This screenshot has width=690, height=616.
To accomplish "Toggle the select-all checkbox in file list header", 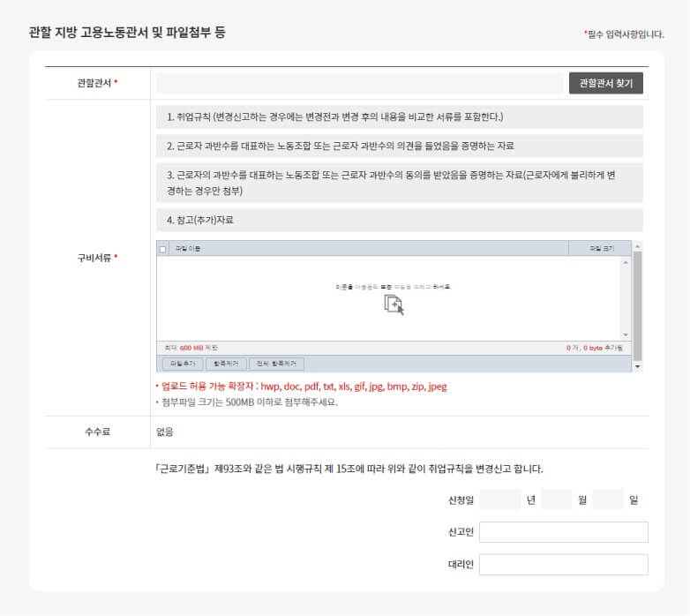I will click(x=163, y=249).
